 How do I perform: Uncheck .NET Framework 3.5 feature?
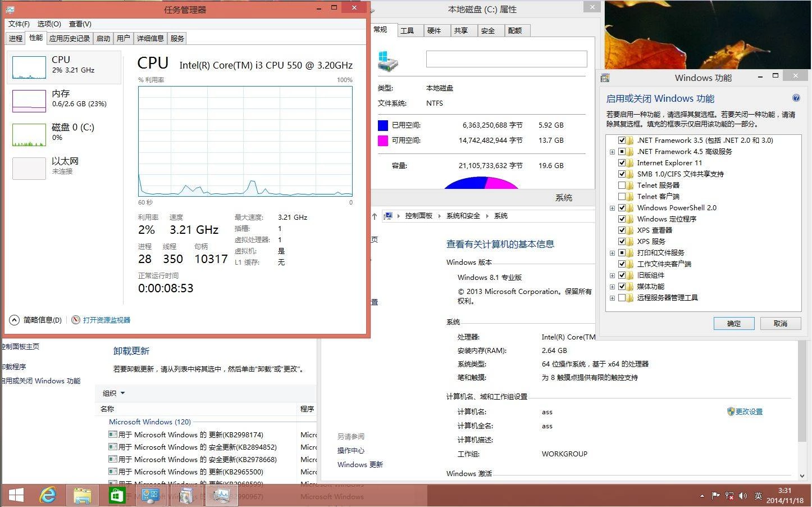pos(622,140)
